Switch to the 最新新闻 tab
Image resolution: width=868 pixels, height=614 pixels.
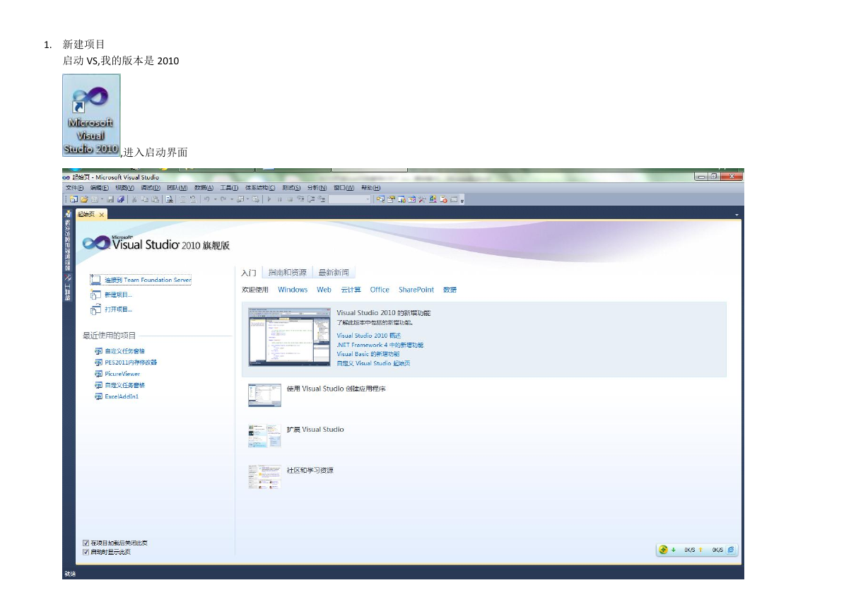click(x=334, y=273)
